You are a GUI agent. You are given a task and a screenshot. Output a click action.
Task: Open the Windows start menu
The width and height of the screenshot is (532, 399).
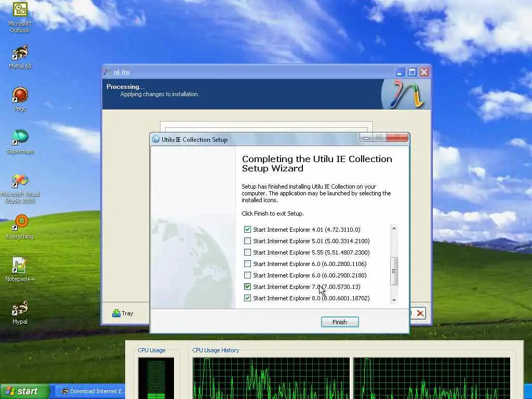[24, 391]
